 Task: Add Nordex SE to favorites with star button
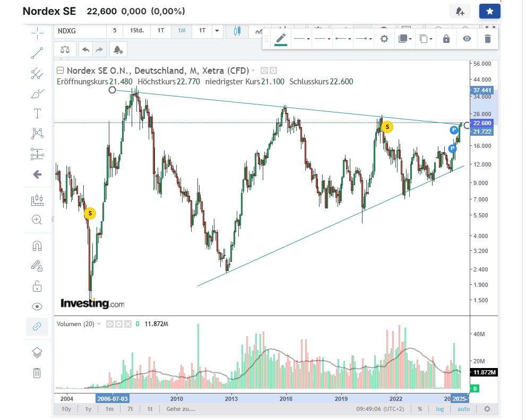coord(489,11)
